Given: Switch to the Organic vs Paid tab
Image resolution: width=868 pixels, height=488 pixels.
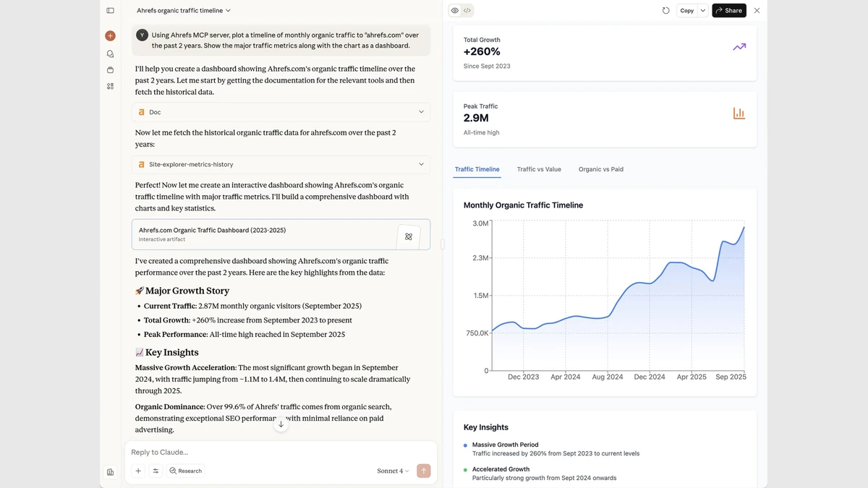Looking at the screenshot, I should (601, 169).
